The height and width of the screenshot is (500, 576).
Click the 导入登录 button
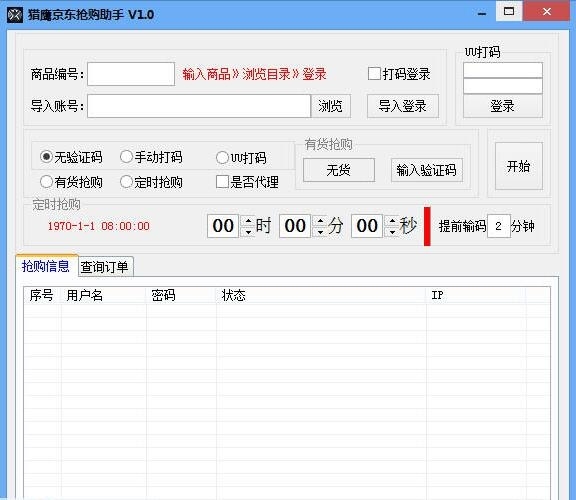403,106
